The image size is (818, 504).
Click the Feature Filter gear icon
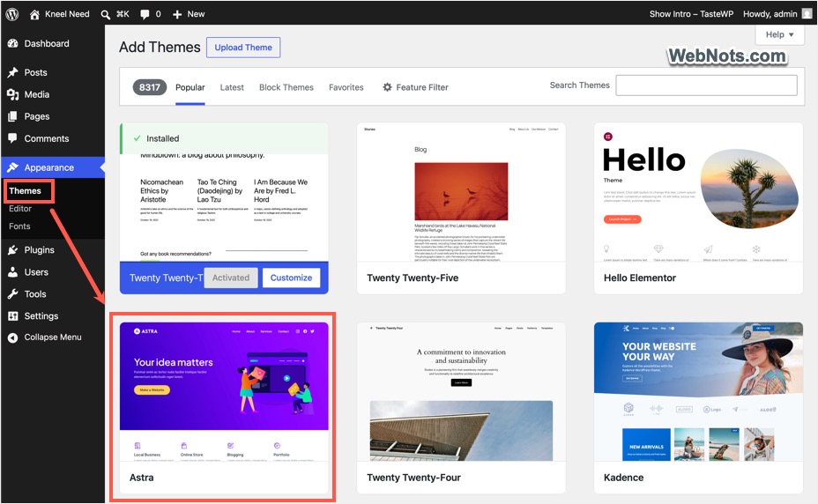click(x=387, y=87)
